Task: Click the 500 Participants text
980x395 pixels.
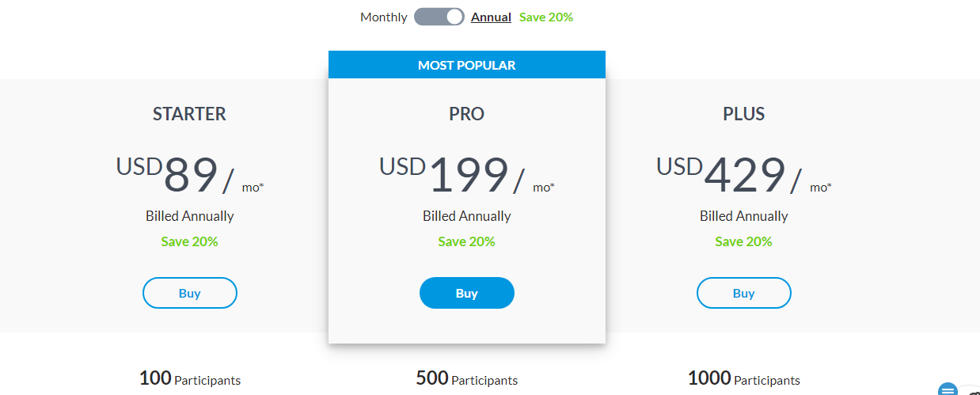Action: click(467, 379)
